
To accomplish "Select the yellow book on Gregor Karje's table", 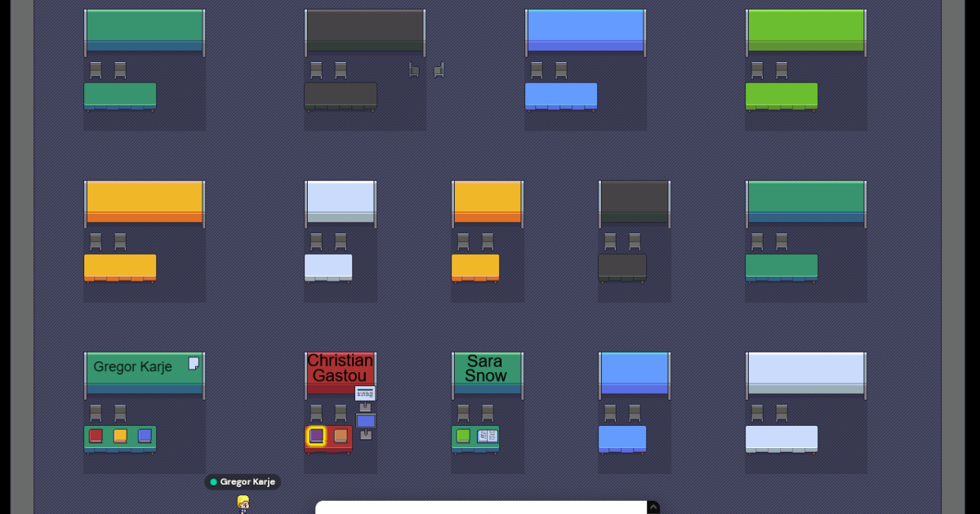I will point(120,436).
